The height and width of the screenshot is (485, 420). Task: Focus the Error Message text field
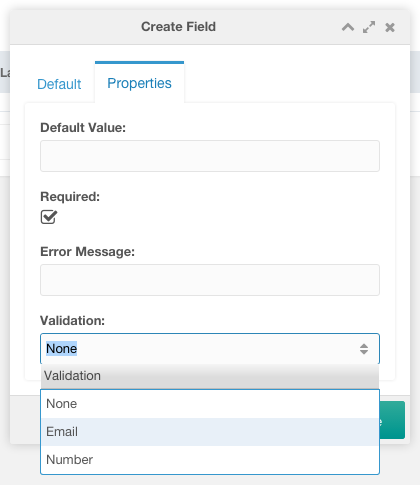[x=210, y=280]
